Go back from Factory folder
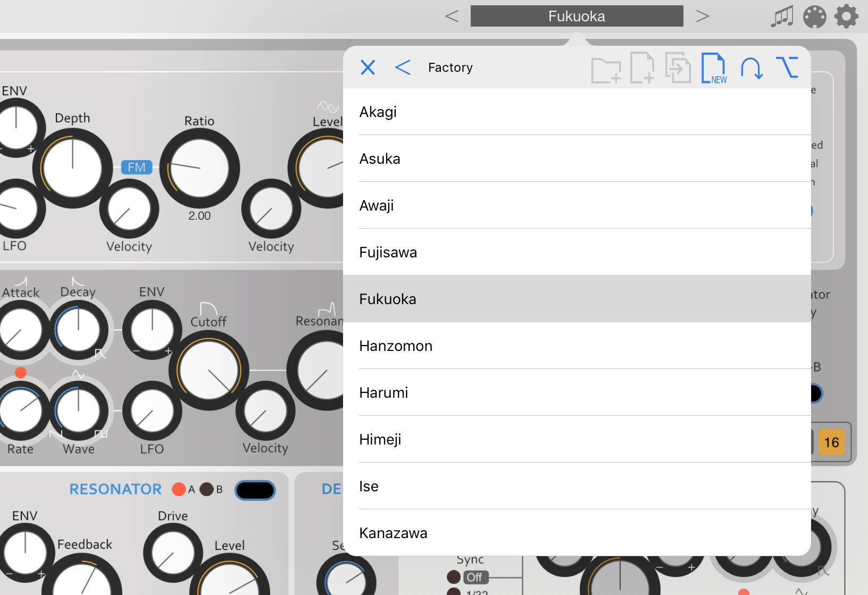 tap(403, 68)
